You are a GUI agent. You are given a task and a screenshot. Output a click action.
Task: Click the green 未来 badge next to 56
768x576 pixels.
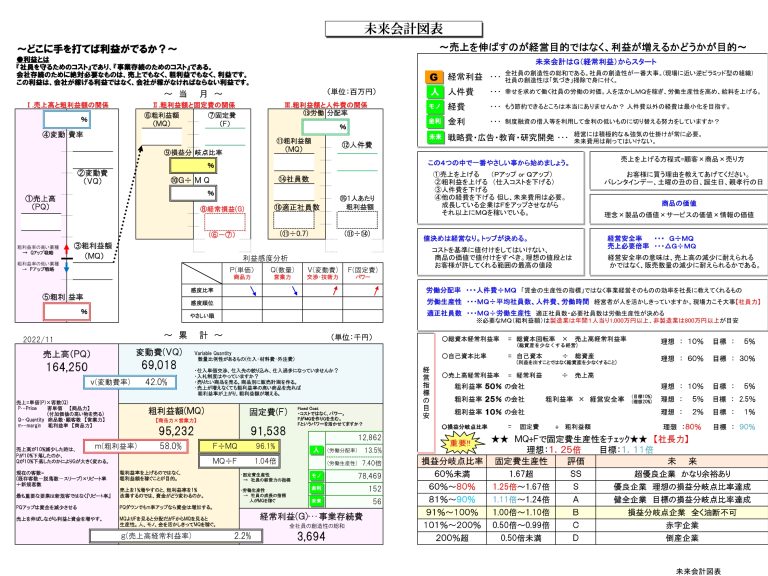tap(316, 501)
